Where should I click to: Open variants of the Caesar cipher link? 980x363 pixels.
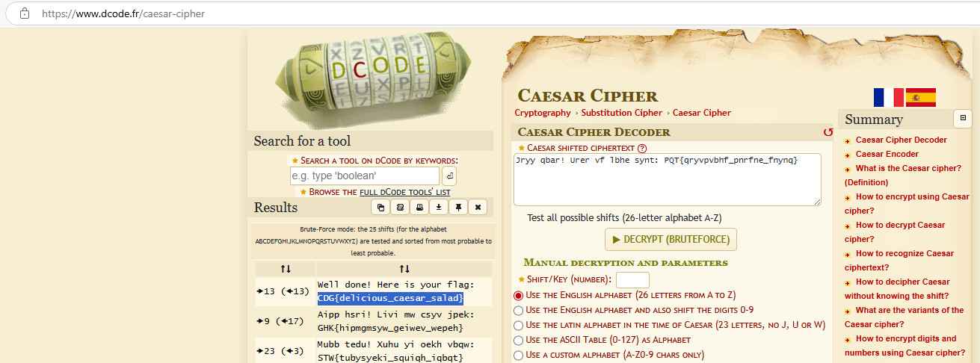coord(905,317)
